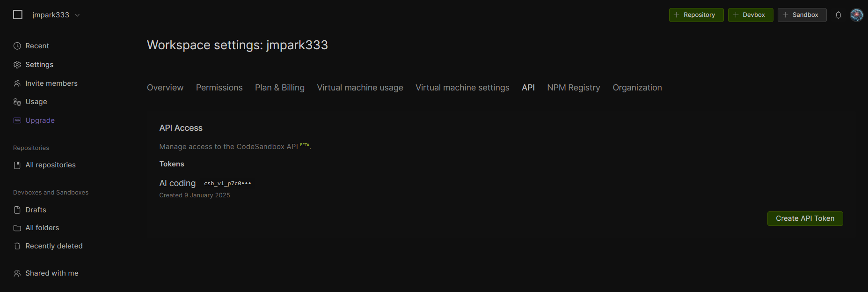Click the AI coding token name
This screenshot has height=292, width=868.
177,183
